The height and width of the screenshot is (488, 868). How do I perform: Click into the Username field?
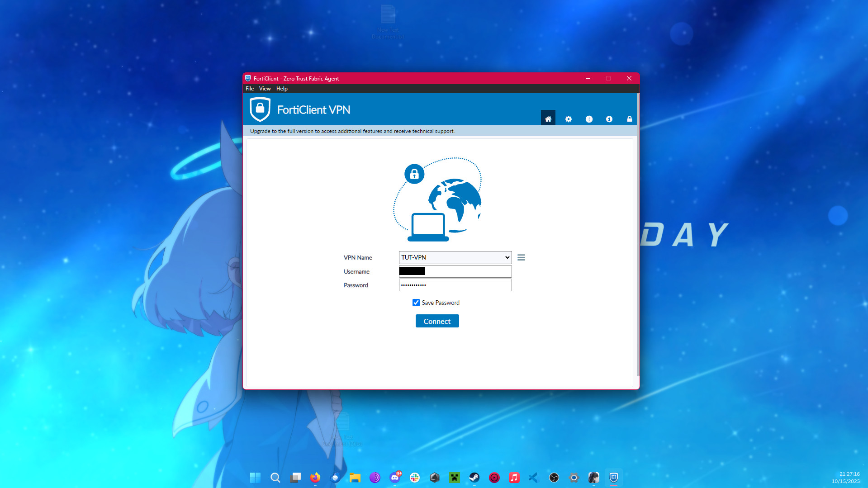[x=455, y=271]
